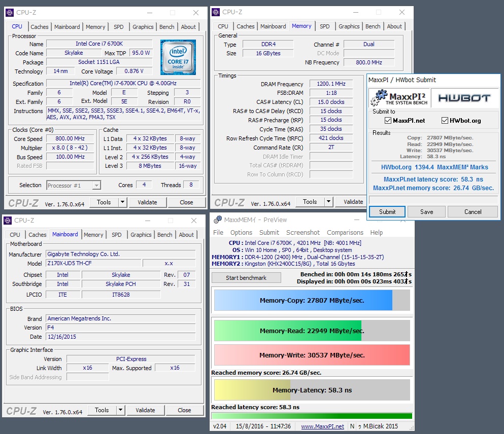Click the MaxxMEM gear icon in title bar

coord(218,220)
